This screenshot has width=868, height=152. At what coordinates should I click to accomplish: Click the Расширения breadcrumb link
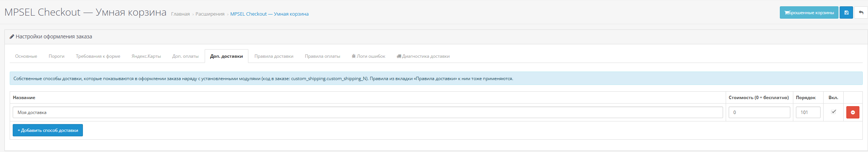[210, 14]
